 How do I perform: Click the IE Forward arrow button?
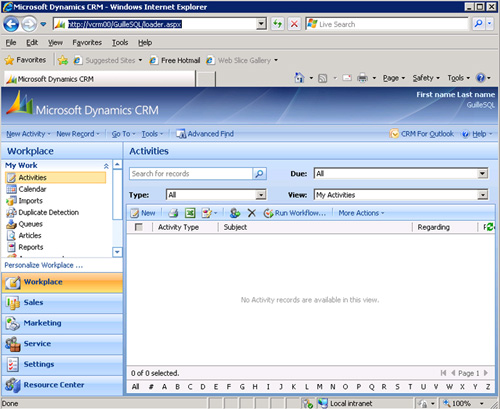[x=29, y=24]
